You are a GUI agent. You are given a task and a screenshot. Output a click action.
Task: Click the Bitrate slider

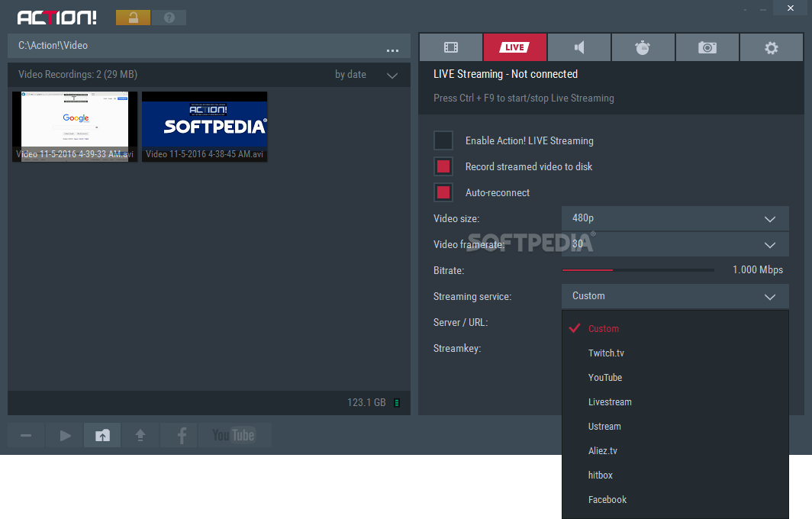(x=638, y=270)
